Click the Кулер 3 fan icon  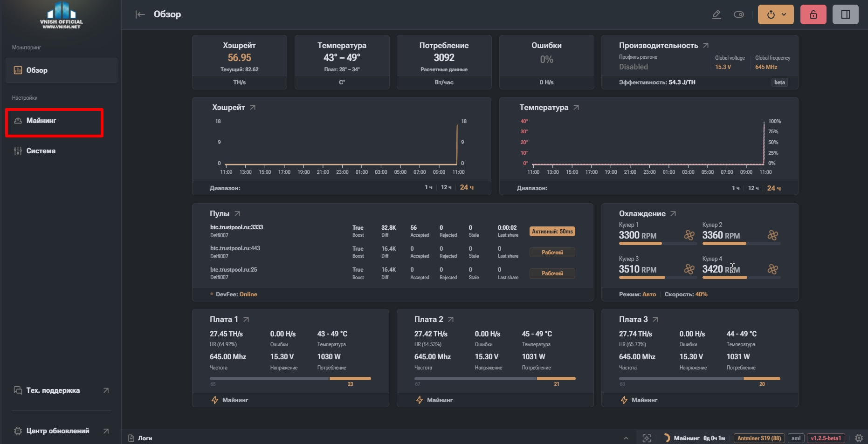(689, 269)
